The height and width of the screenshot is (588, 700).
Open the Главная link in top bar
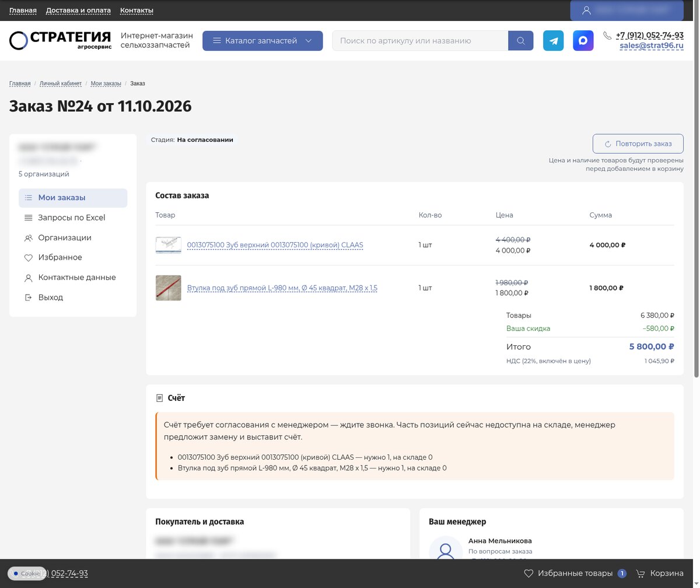[23, 10]
